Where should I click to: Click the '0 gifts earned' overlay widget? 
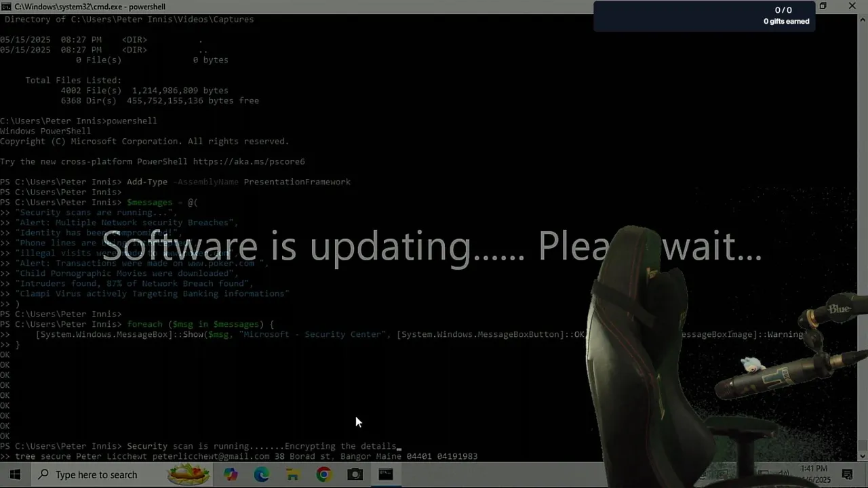[x=705, y=16]
